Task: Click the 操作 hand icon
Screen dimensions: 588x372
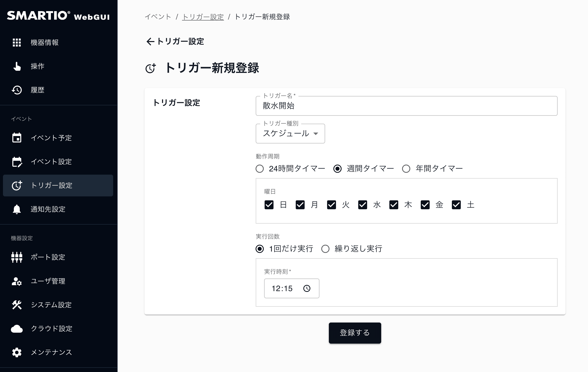Action: [x=17, y=66]
